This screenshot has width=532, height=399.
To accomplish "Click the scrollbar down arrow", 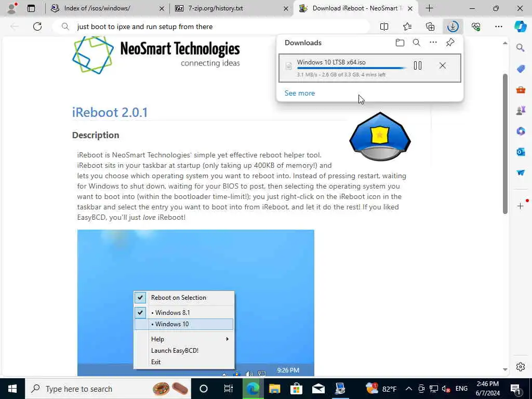I will [505, 369].
